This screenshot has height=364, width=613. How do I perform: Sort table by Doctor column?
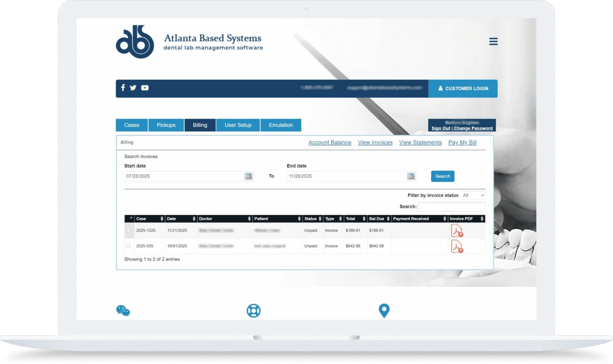click(x=225, y=219)
